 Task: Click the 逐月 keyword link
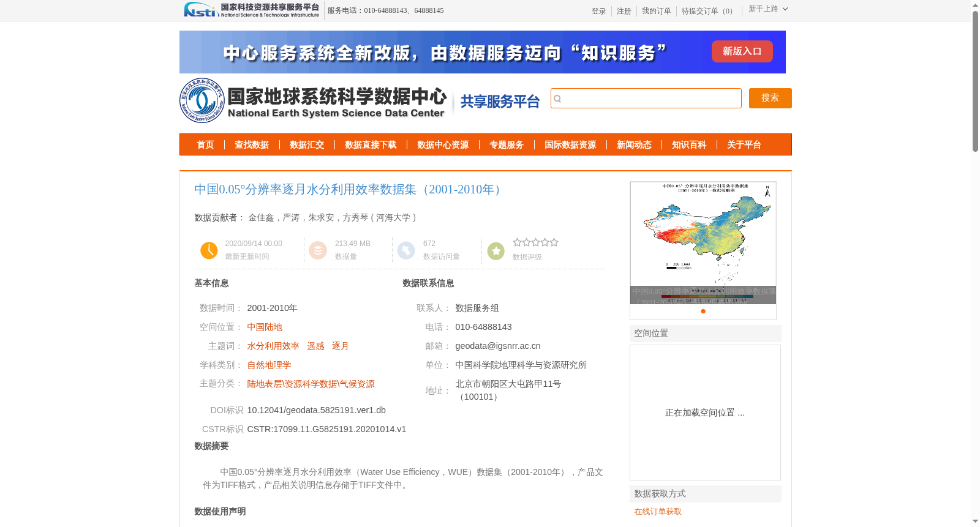pyautogui.click(x=340, y=346)
